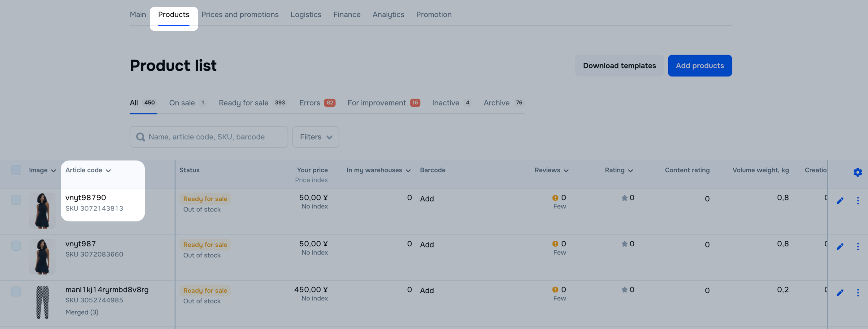Image resolution: width=868 pixels, height=329 pixels.
Task: Click the edit pencil for manl1kj14ryrmbd8v8rg
Action: 840,292
